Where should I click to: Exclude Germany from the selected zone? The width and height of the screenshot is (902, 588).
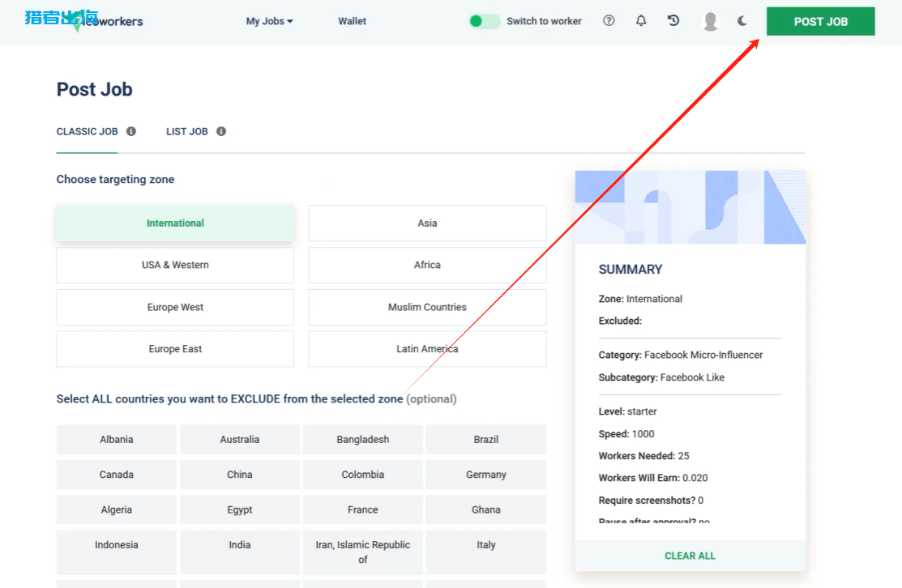[x=485, y=475]
